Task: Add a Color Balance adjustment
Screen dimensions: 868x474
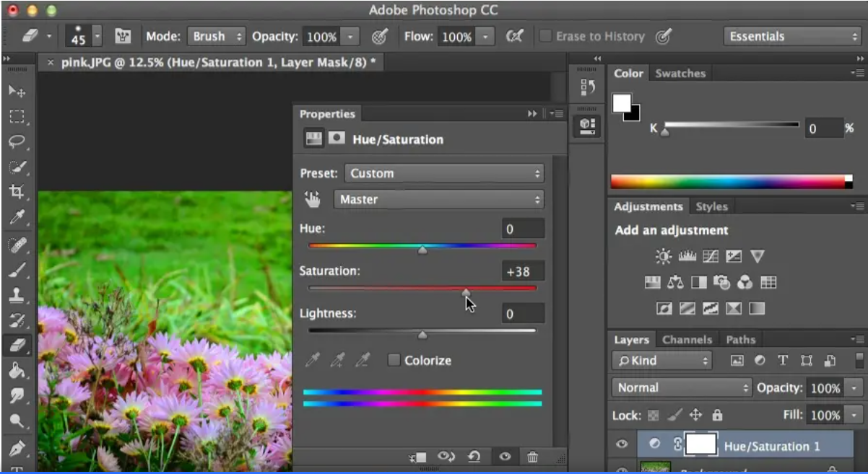Action: point(675,282)
